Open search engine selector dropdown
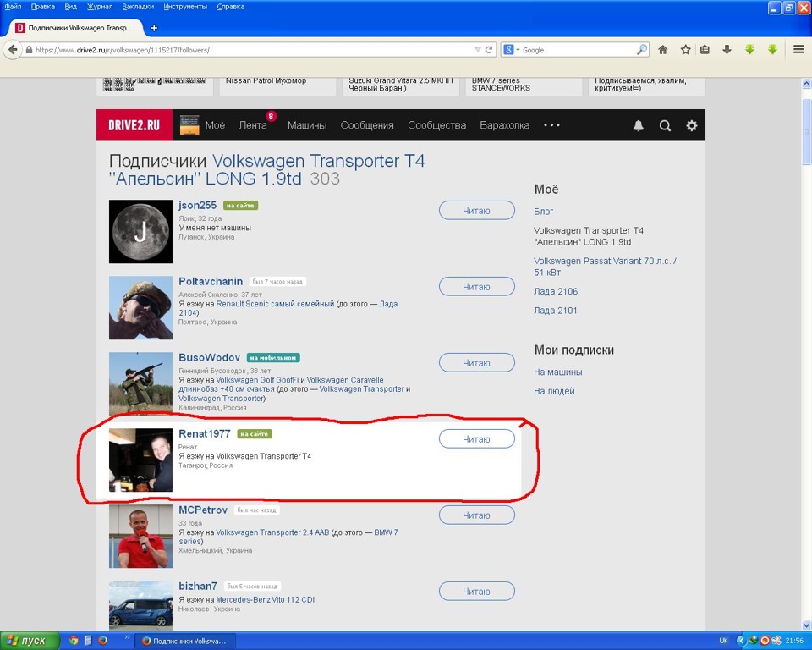The width and height of the screenshot is (812, 650). (512, 50)
